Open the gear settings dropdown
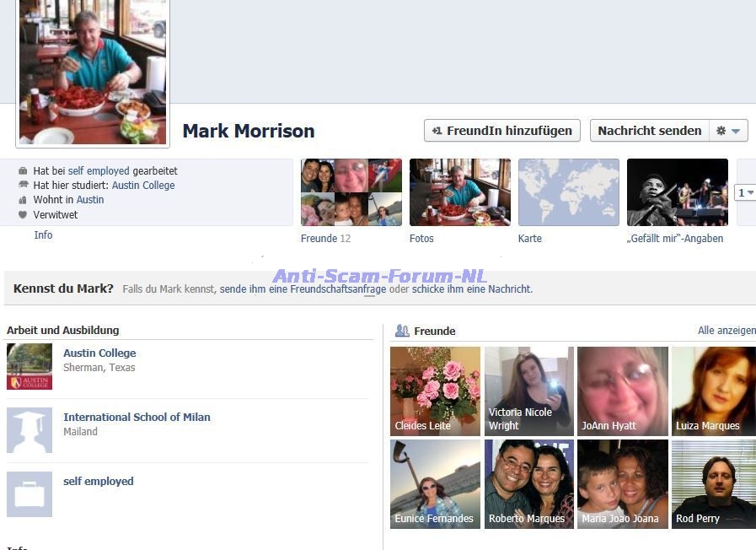Viewport: 756px width, 550px height. pyautogui.click(x=728, y=131)
